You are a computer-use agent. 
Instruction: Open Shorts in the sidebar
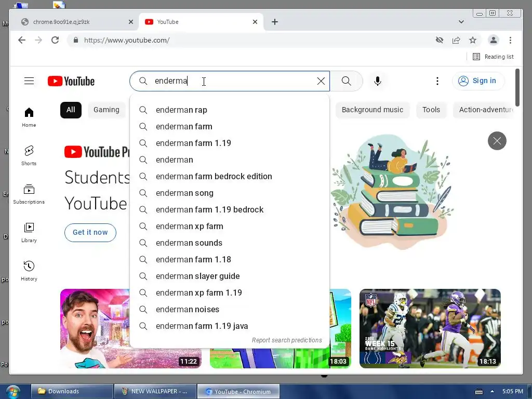click(x=29, y=156)
